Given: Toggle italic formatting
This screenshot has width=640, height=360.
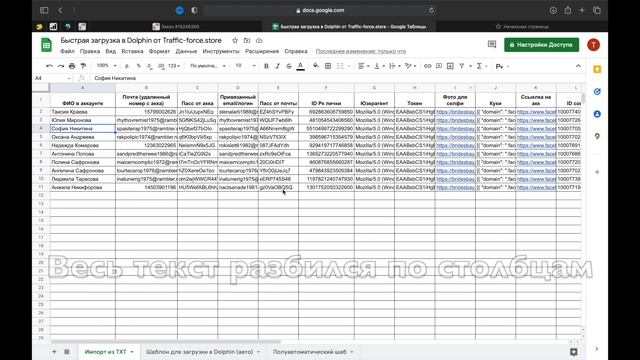Looking at the screenshot, I should [278, 66].
